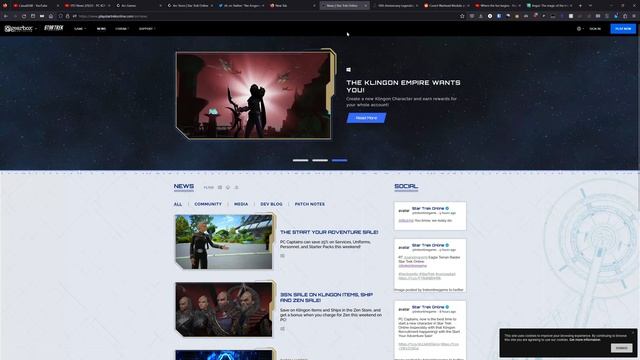Click the Sign In link
Image resolution: width=640 pixels, height=360 pixels.
(x=595, y=29)
